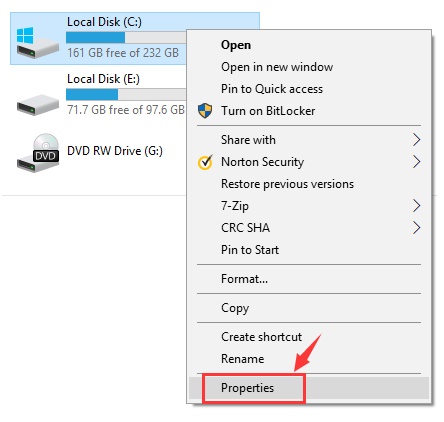Viewport: 444px width, 422px height.
Task: Select the DVD RW Drive (G:) icon
Action: 38,153
